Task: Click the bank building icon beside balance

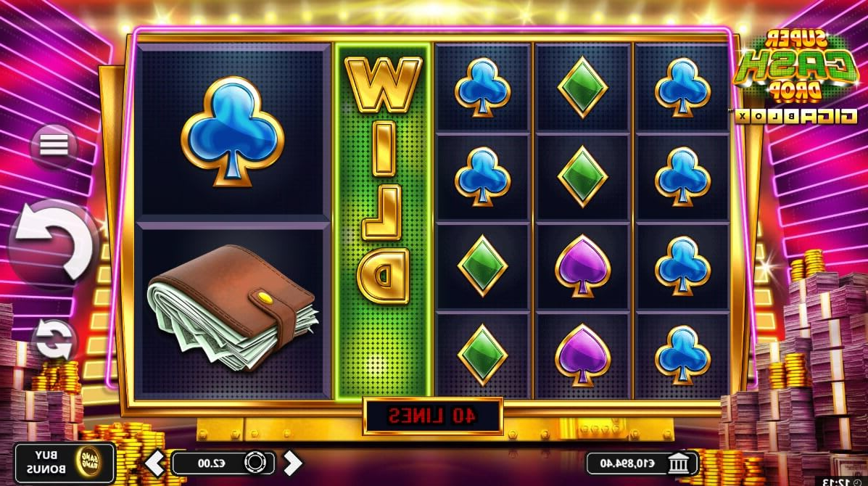Action: click(x=679, y=463)
